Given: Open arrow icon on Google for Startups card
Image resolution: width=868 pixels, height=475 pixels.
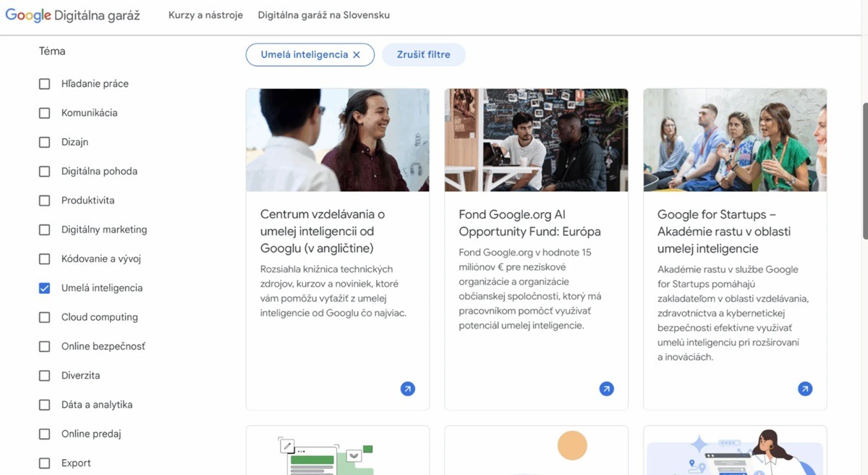Looking at the screenshot, I should tap(805, 389).
